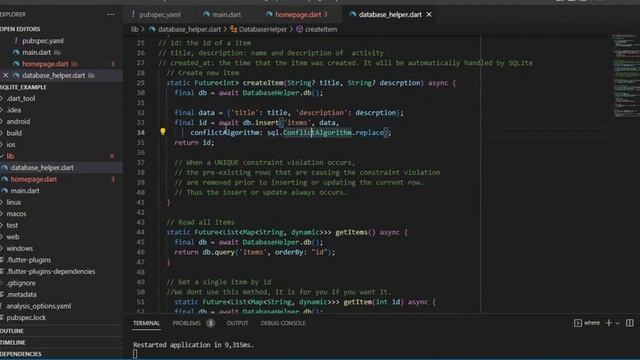Viewport: 640px width, 360px height.
Task: Expand the .idea folder
Action: [13, 110]
